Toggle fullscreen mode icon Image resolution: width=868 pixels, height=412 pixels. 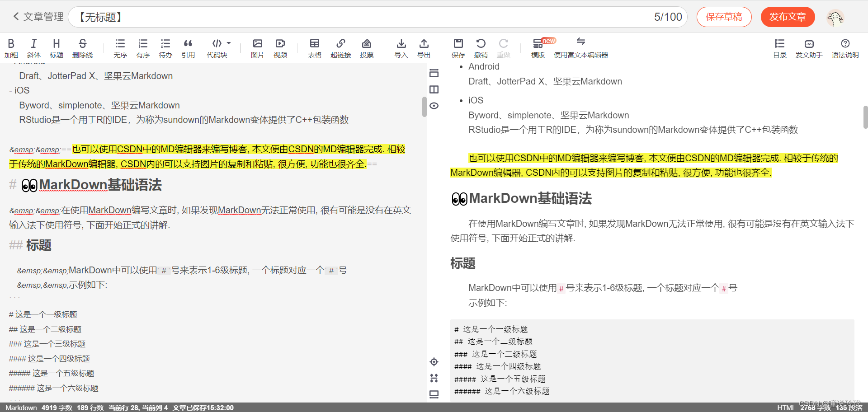[434, 378]
